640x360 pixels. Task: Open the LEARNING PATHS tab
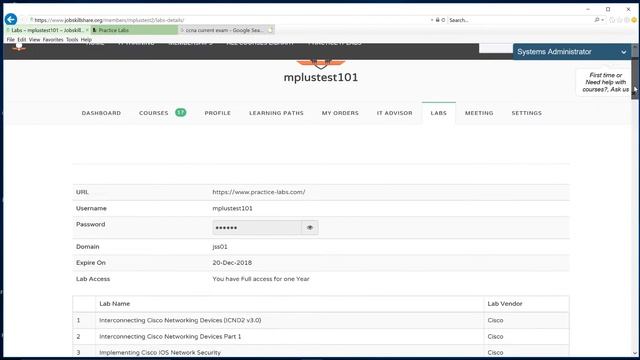(276, 113)
